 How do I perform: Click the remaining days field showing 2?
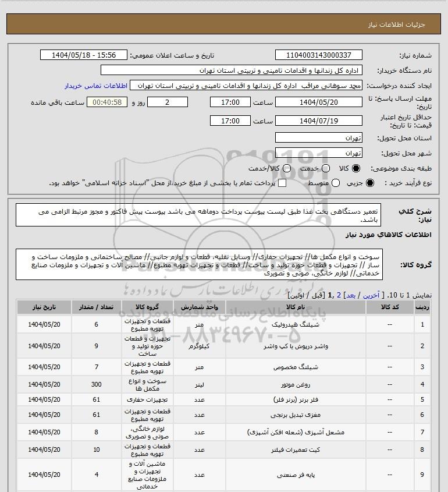coord(168,102)
